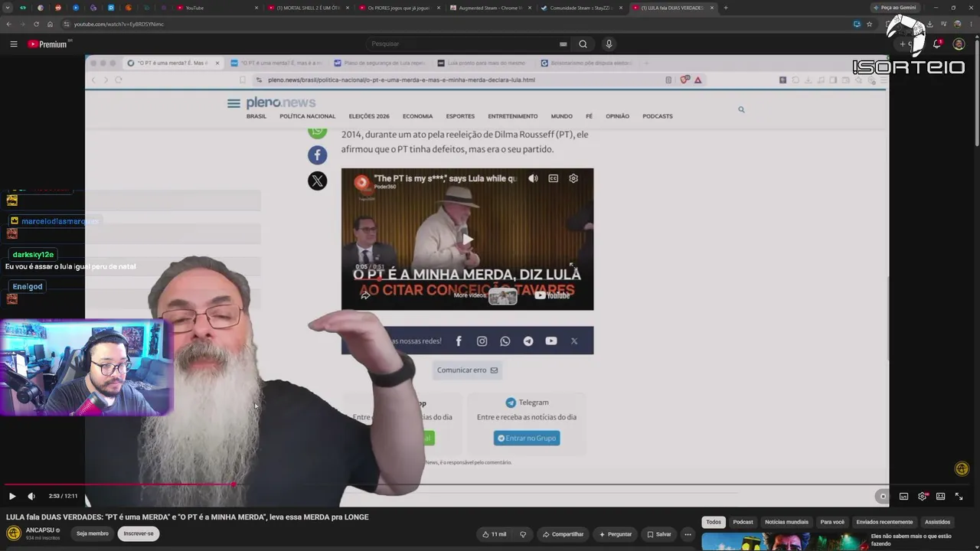Reload the page in Chrome toolbar
Image resolution: width=980 pixels, height=551 pixels.
coord(36,24)
